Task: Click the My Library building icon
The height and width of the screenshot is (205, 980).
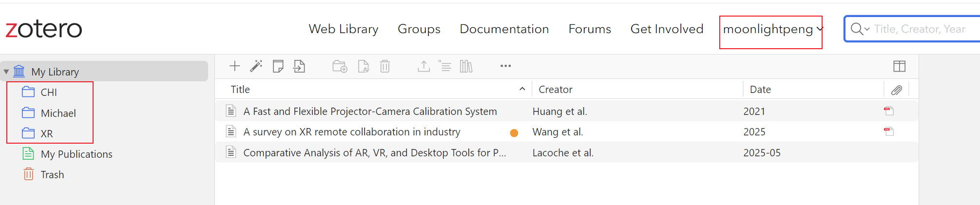Action: (19, 72)
